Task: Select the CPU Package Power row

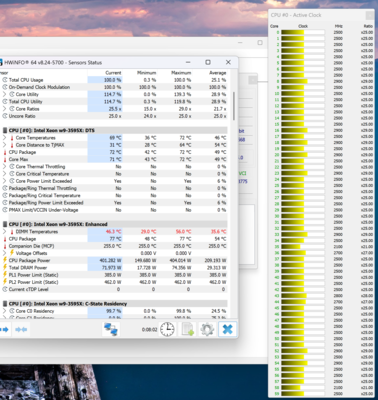Action: click(113, 260)
